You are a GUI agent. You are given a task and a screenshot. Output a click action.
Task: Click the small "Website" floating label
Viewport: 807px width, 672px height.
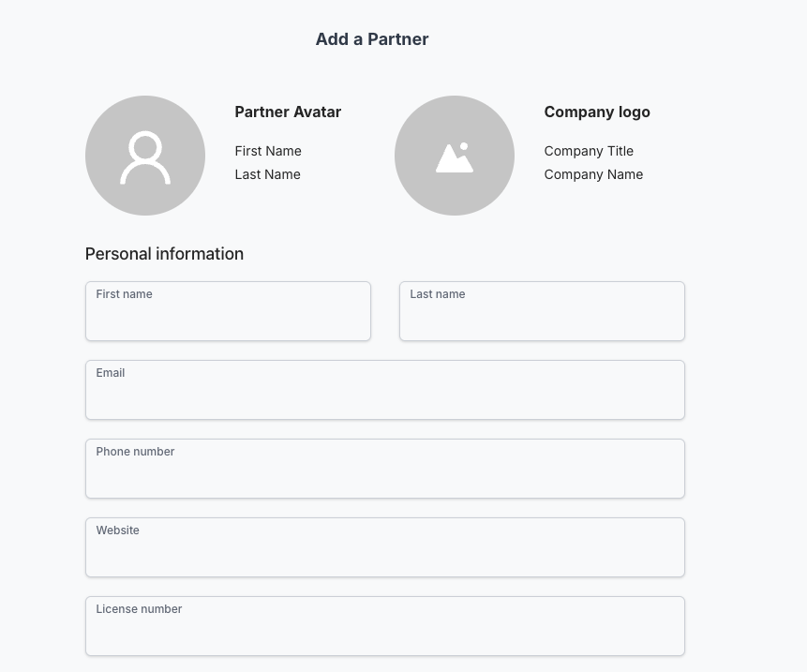117,530
